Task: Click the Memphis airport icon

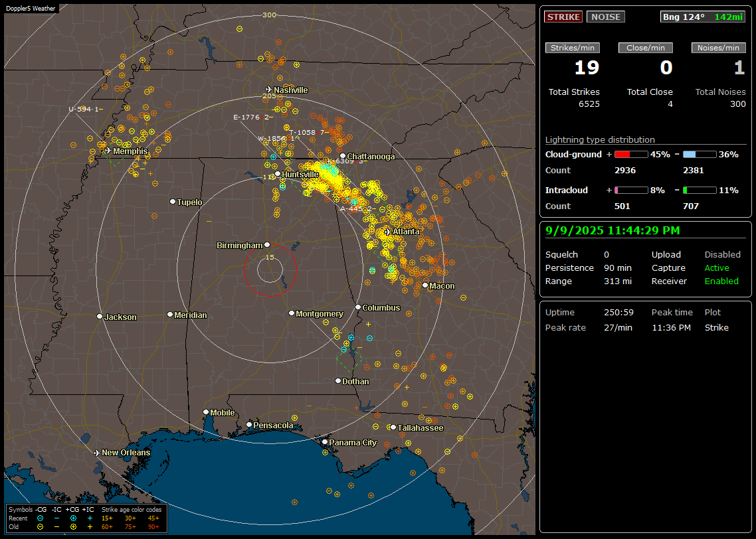Action: pos(108,151)
